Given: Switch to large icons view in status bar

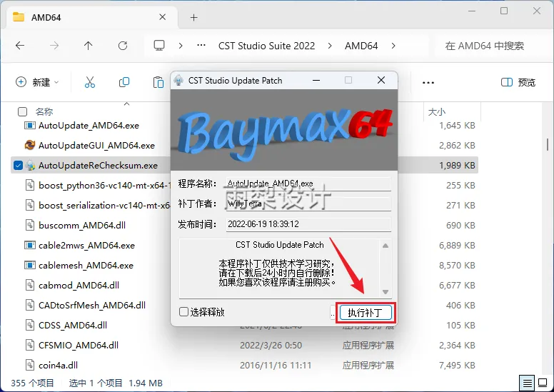Looking at the screenshot, I should [543, 383].
